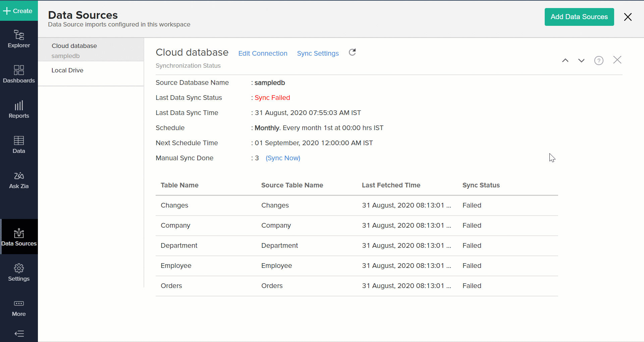Viewport: 644px width, 342px height.
Task: Expand the previous data source with up chevron
Action: (565, 60)
